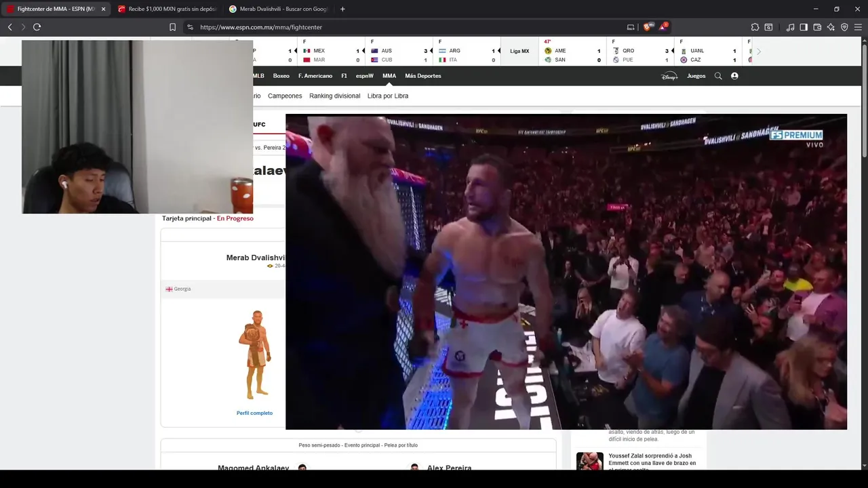This screenshot has width=868, height=488.
Task: Open the browser hamburger menu
Action: 858,27
